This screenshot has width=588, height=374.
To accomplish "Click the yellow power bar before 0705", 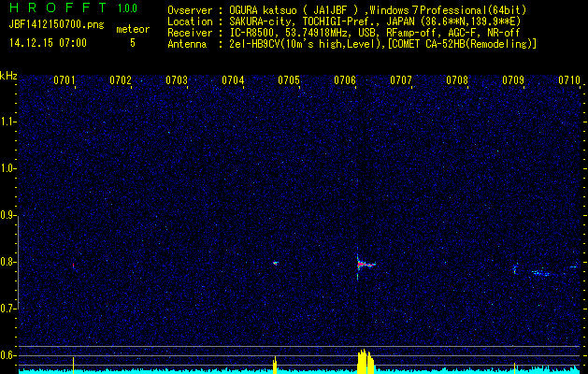I will coord(275,365).
